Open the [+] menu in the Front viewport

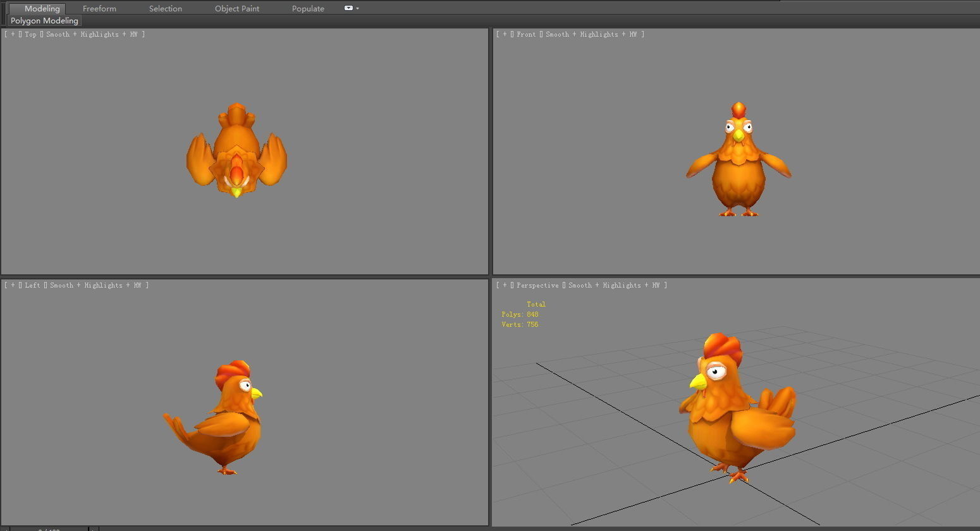point(505,34)
